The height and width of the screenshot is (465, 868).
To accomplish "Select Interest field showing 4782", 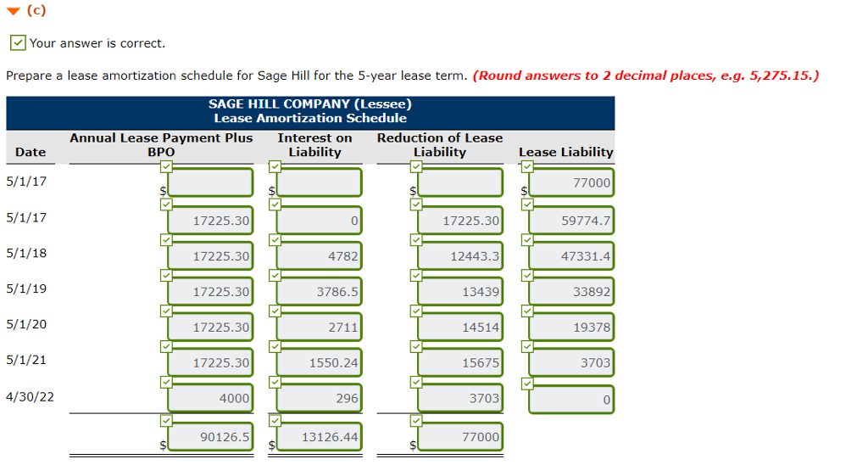I will click(x=319, y=256).
